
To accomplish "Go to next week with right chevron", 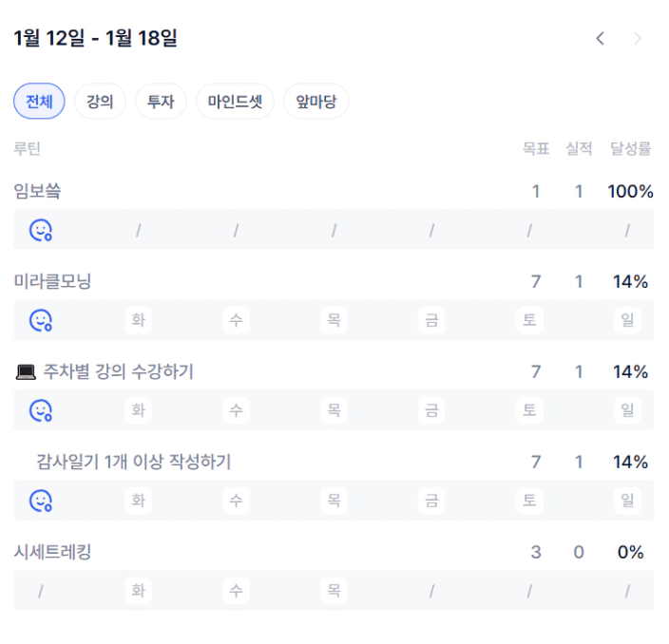I will pos(638,39).
